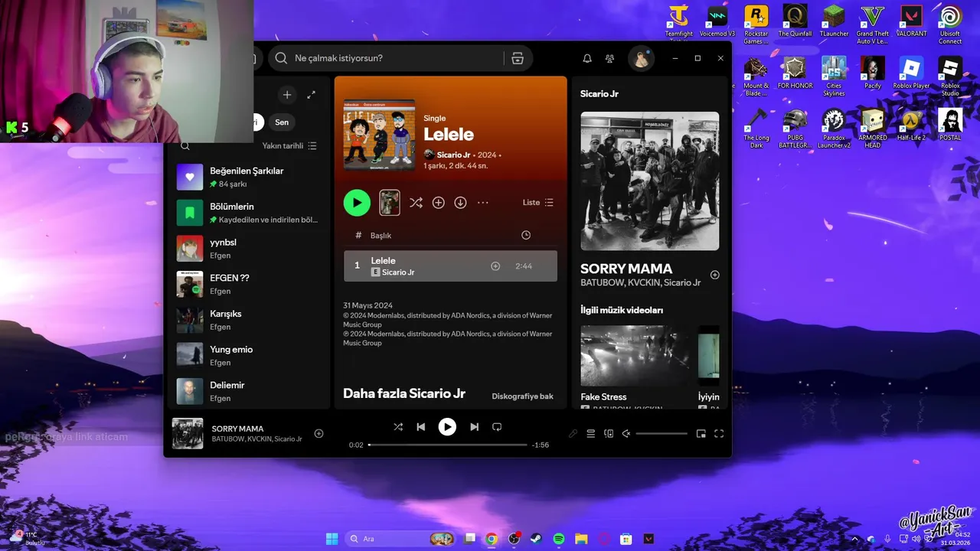Viewport: 980px width, 551px height.
Task: Open the play queue
Action: [591, 434]
